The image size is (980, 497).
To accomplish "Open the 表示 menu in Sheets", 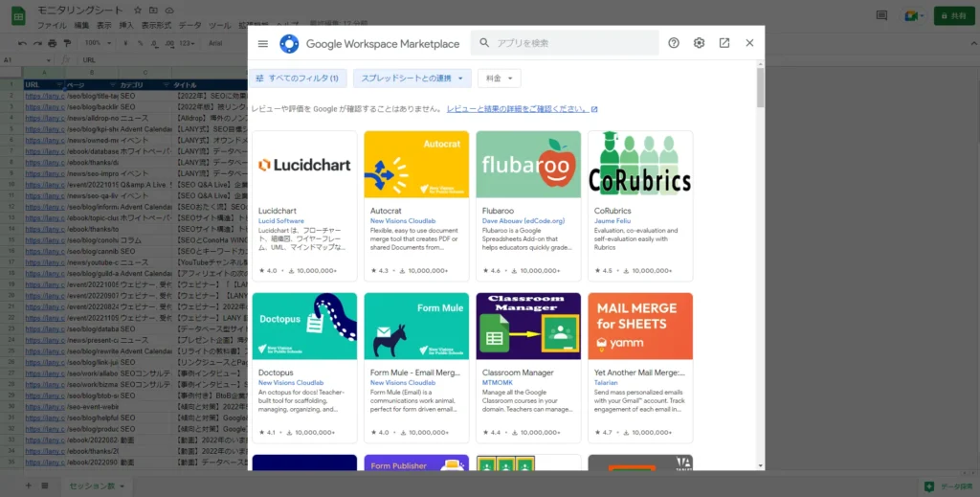I will [103, 26].
